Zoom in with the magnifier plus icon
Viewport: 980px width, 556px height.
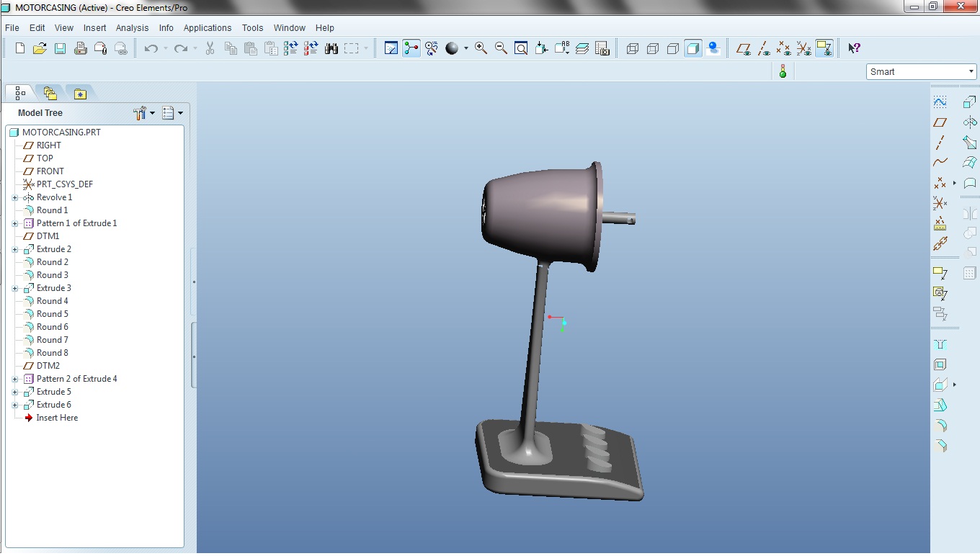[x=481, y=48]
